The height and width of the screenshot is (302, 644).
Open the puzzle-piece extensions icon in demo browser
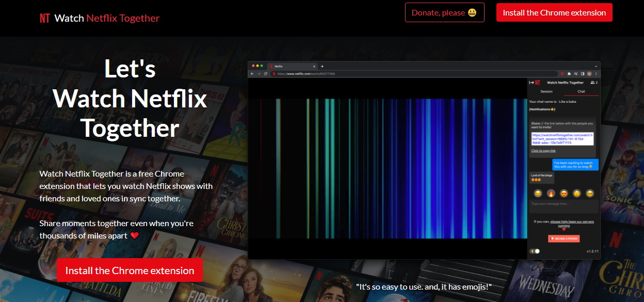click(x=568, y=74)
